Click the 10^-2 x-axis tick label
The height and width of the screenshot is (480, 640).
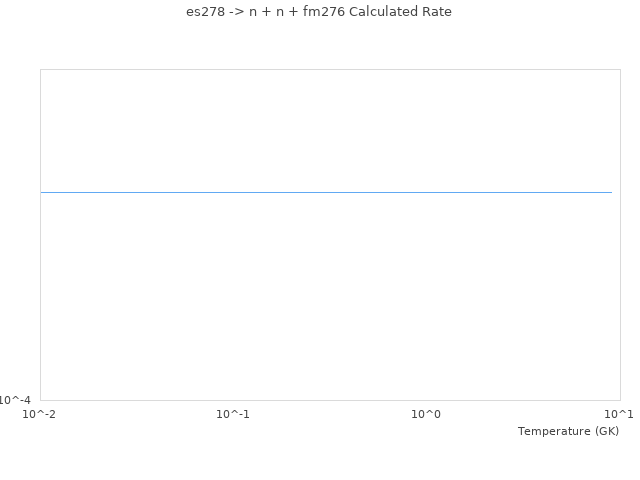pyautogui.click(x=40, y=414)
